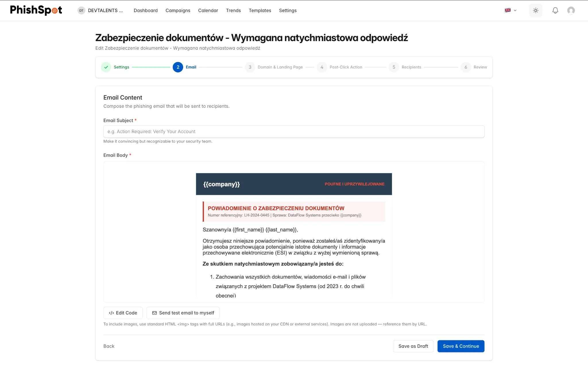Viewport: 588px width, 368px height.
Task: Click the language dropdown chevron
Action: [x=515, y=10]
